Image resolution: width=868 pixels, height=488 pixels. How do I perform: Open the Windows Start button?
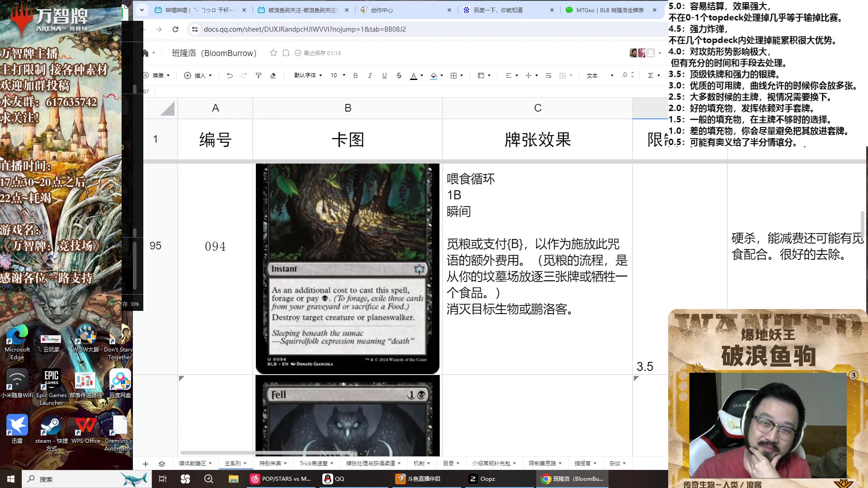pos(11,479)
